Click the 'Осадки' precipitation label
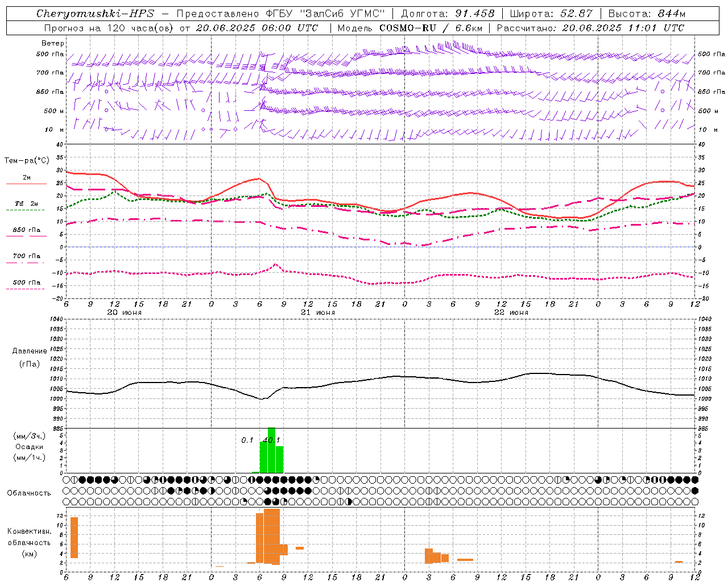The width and height of the screenshot is (728, 582). pos(30,447)
